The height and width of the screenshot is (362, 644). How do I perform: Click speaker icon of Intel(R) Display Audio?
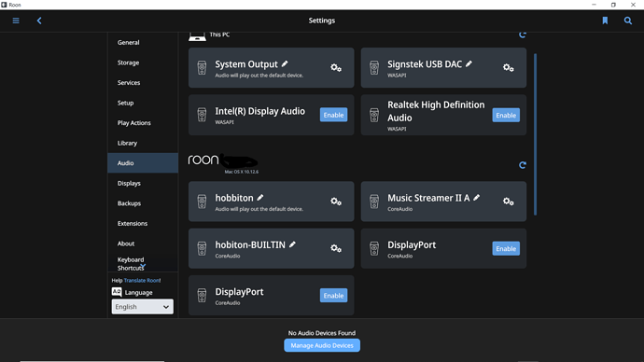coord(202,115)
